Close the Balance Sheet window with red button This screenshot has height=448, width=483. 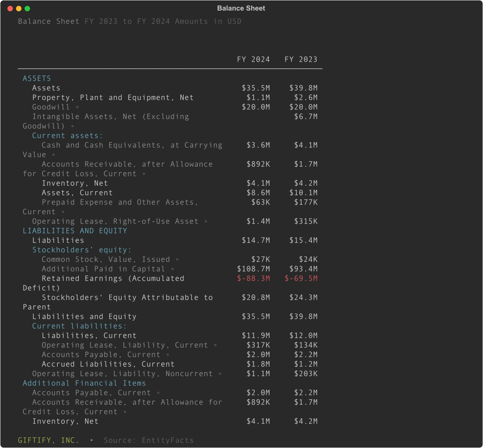pos(10,9)
